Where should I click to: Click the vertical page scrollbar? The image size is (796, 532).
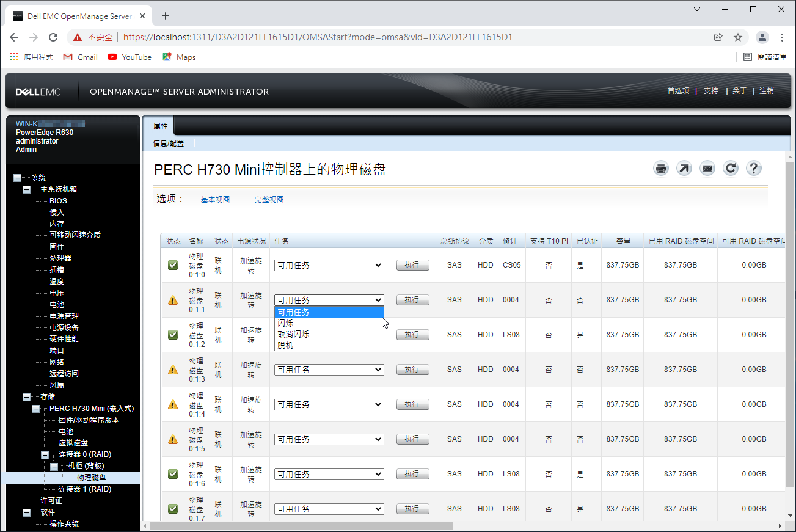point(791,324)
